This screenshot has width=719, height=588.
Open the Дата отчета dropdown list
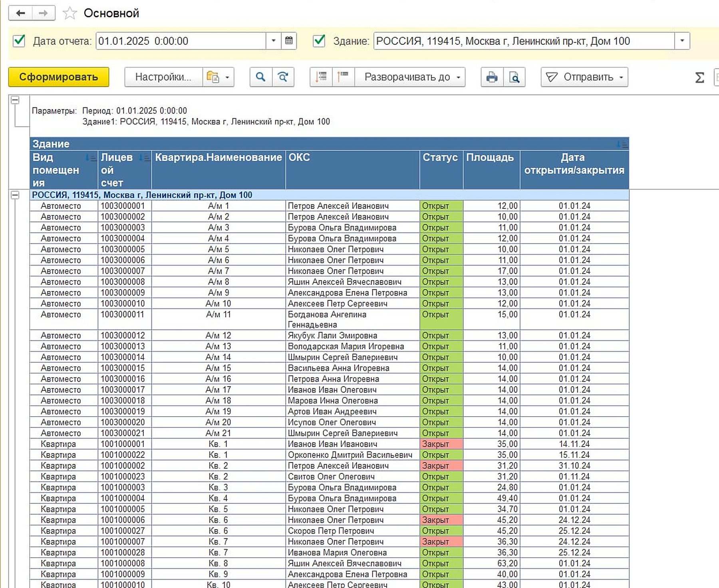(274, 41)
